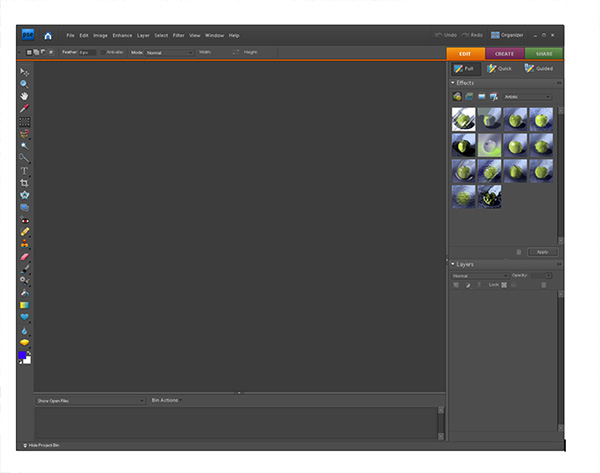Select the Custom Shape heart tool
This screenshot has height=473, width=600.
pos(24,317)
